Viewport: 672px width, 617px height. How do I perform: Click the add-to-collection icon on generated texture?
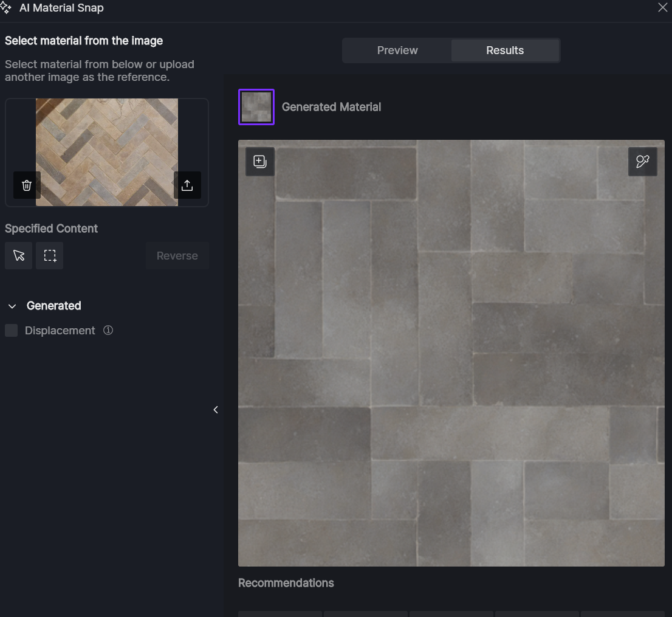[x=260, y=162]
